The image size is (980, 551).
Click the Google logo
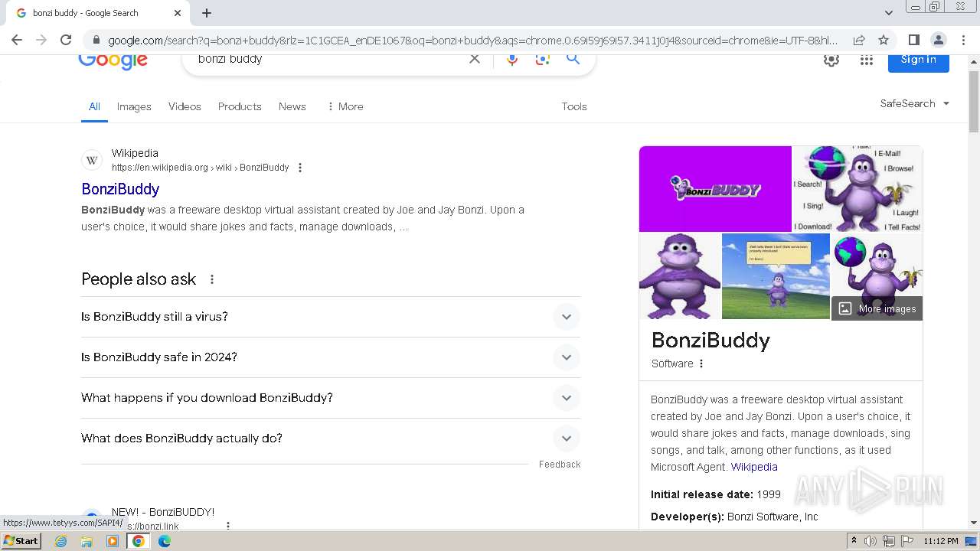point(113,60)
